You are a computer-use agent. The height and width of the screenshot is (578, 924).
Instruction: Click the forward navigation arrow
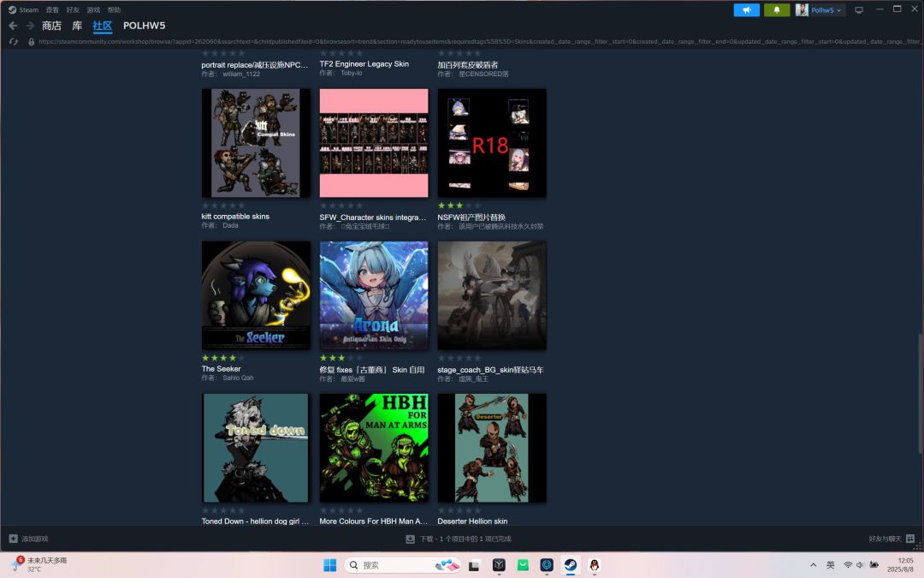pyautogui.click(x=29, y=26)
